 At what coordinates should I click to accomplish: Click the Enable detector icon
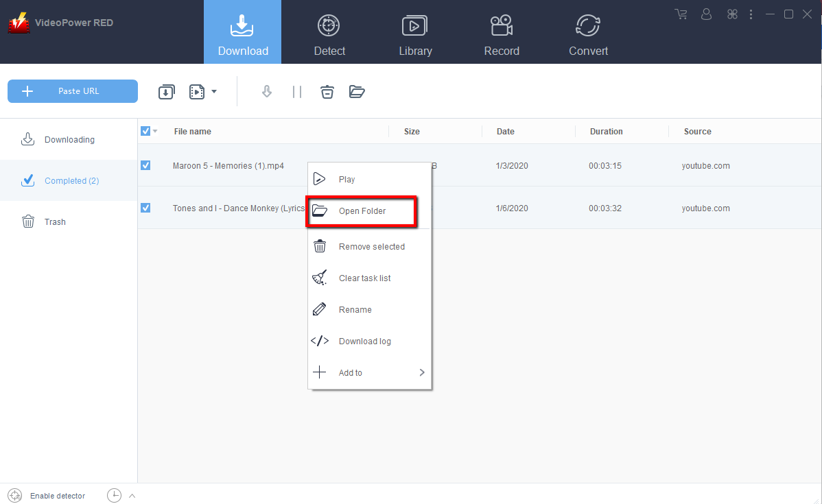(x=15, y=496)
